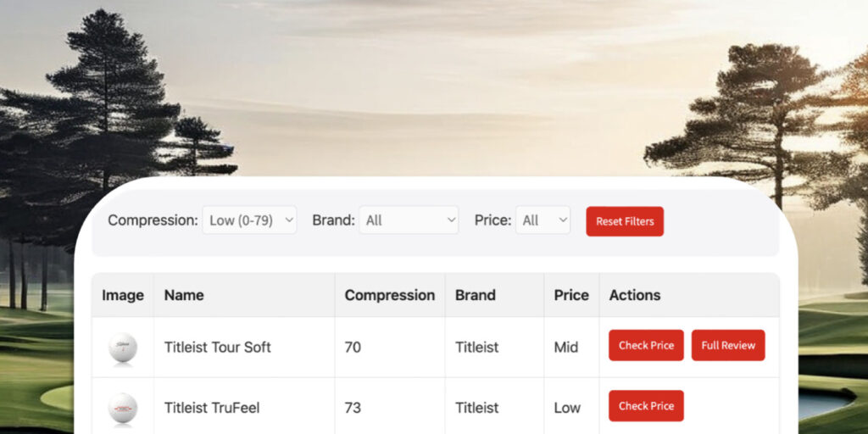
Task: Click the Compression column header
Action: click(389, 295)
